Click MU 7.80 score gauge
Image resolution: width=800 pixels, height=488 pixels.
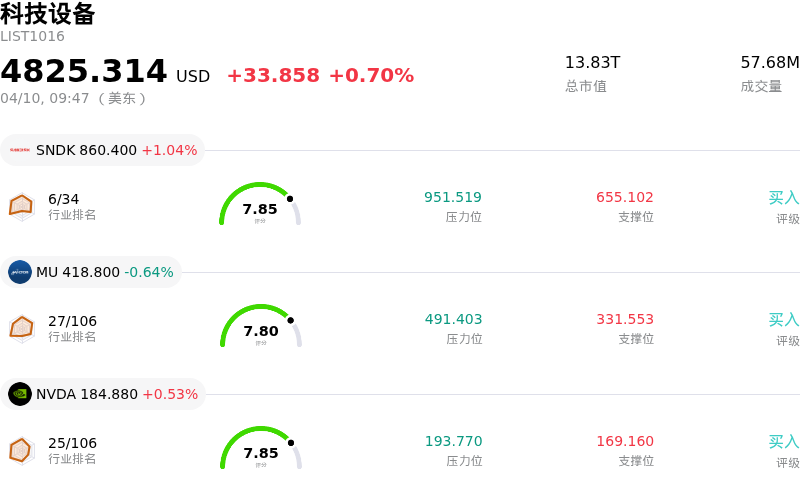[x=260, y=327]
